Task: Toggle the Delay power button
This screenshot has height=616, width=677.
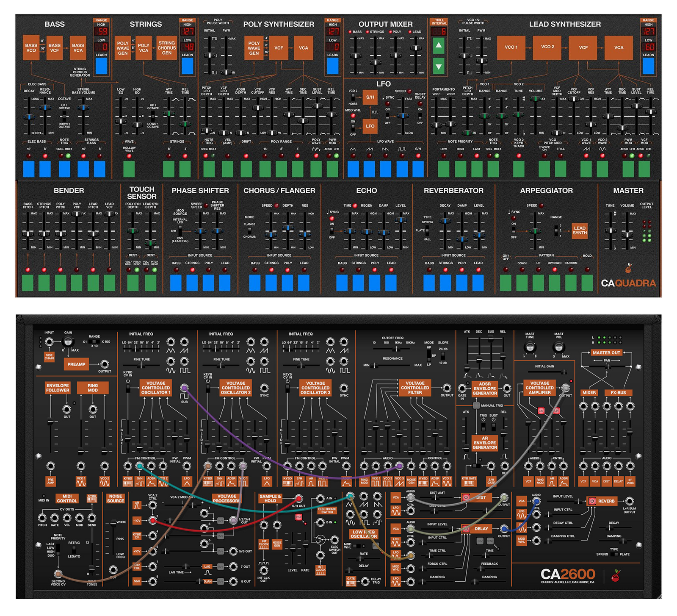Action: coord(466,528)
